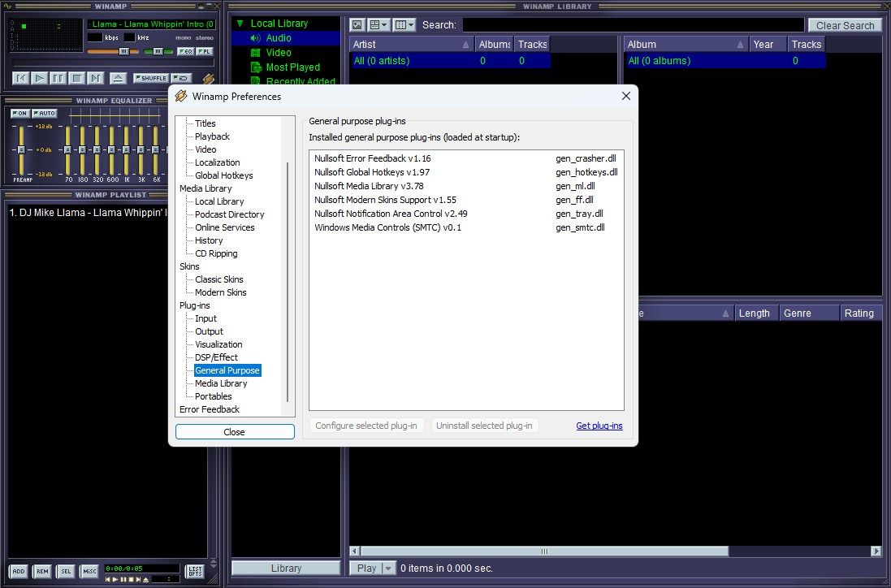Sort by the Artist column header
891x588 pixels.
tap(412, 45)
